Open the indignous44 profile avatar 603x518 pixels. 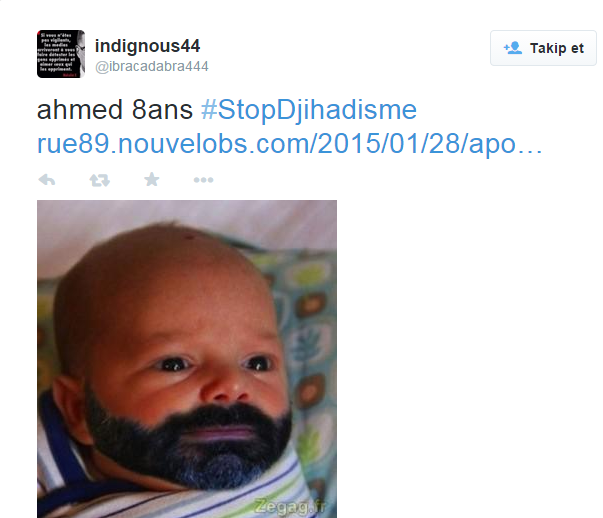click(61, 54)
